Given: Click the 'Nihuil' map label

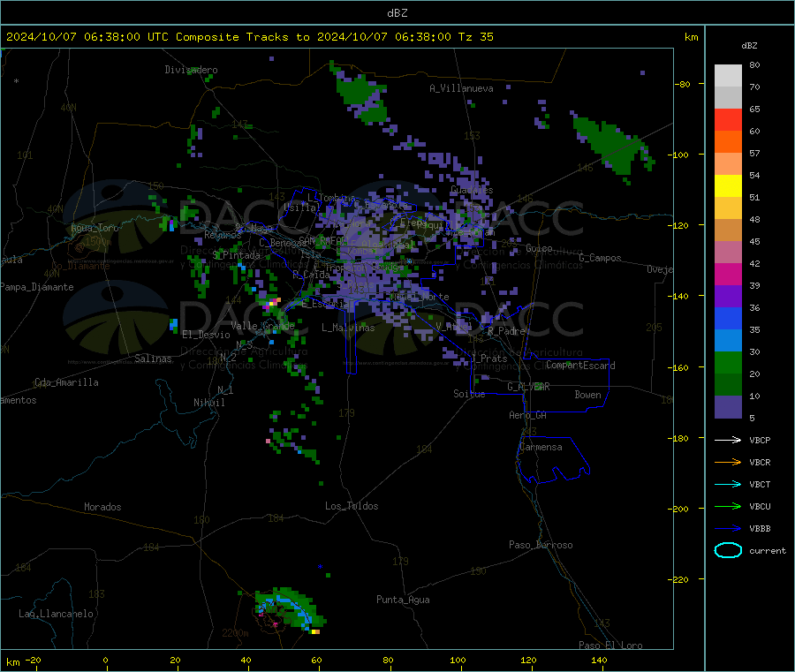Looking at the screenshot, I should (x=209, y=403).
